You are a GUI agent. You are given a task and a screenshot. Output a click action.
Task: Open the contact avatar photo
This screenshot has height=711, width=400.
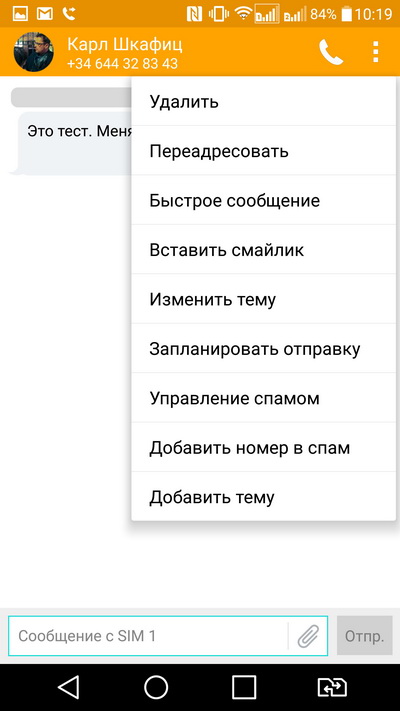[34, 52]
